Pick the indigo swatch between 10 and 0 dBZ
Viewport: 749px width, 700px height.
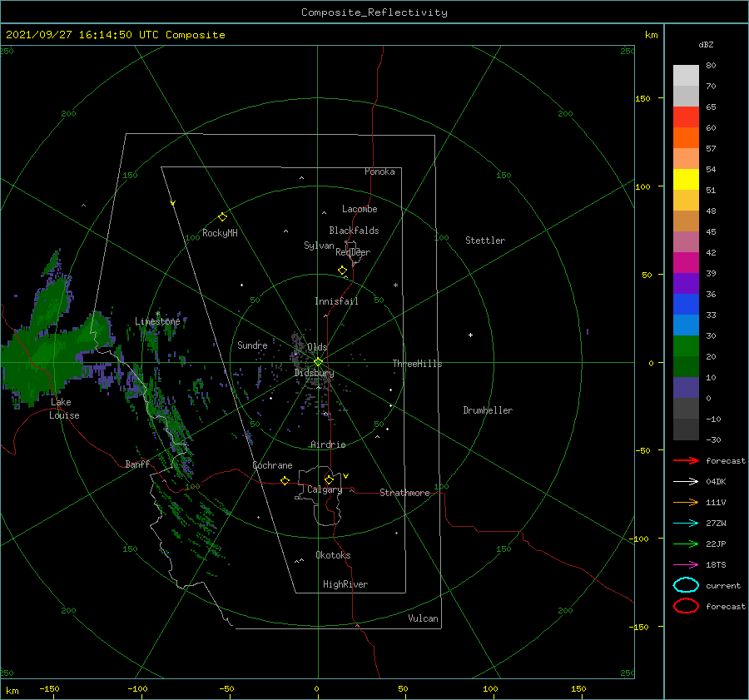[686, 388]
